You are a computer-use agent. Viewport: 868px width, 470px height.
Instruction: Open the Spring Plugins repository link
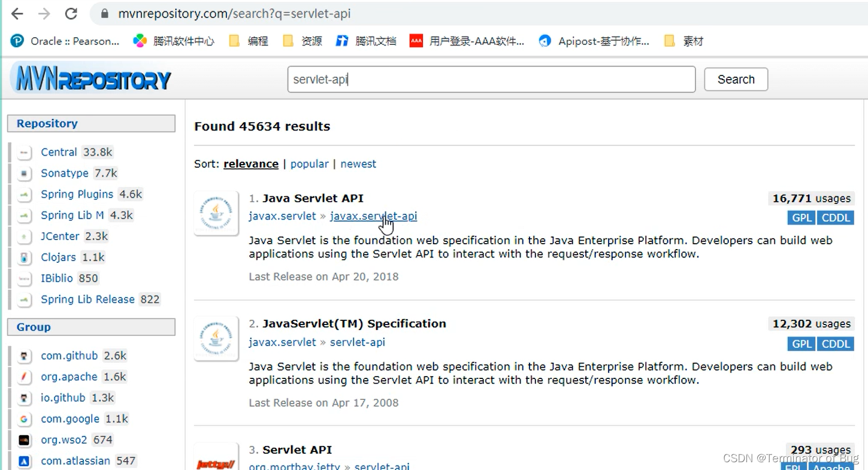(x=77, y=194)
